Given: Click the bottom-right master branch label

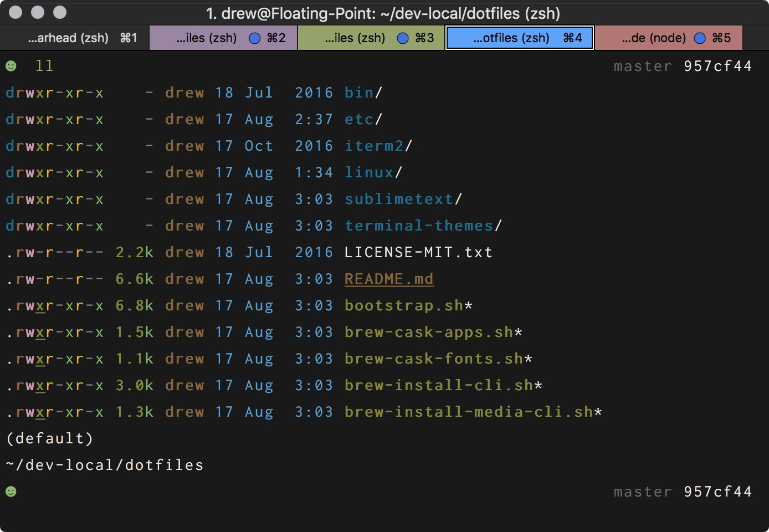Looking at the screenshot, I should click(643, 492).
